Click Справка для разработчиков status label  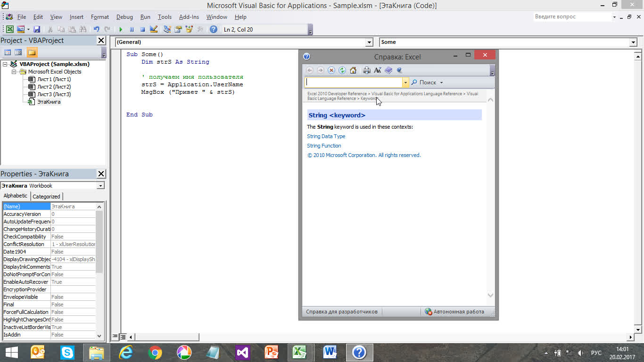[342, 312]
